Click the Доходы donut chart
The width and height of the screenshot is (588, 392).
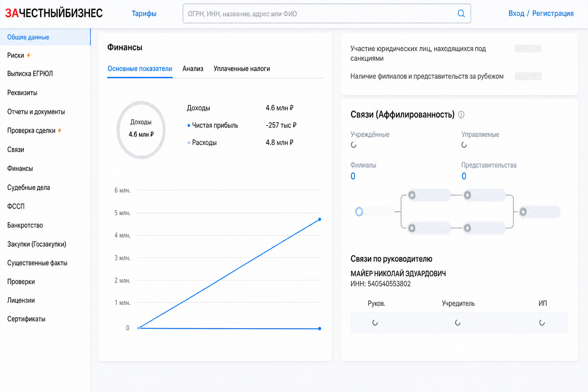pos(141,130)
